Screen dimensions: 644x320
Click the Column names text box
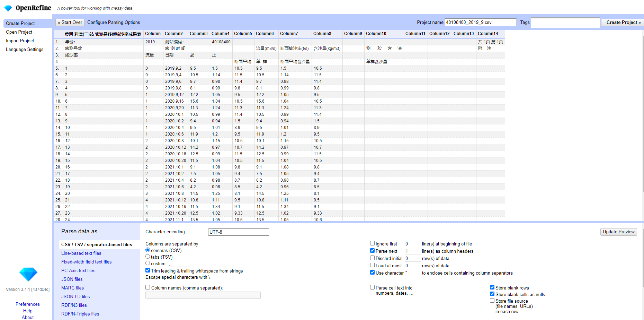(x=203, y=295)
